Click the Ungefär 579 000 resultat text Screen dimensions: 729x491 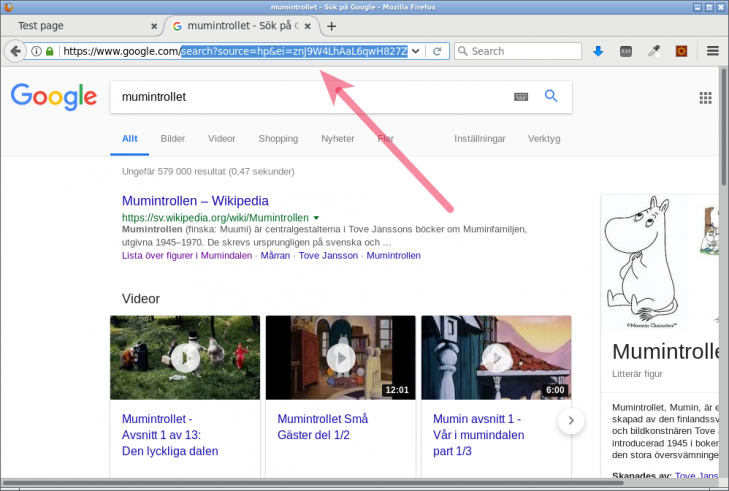point(208,172)
